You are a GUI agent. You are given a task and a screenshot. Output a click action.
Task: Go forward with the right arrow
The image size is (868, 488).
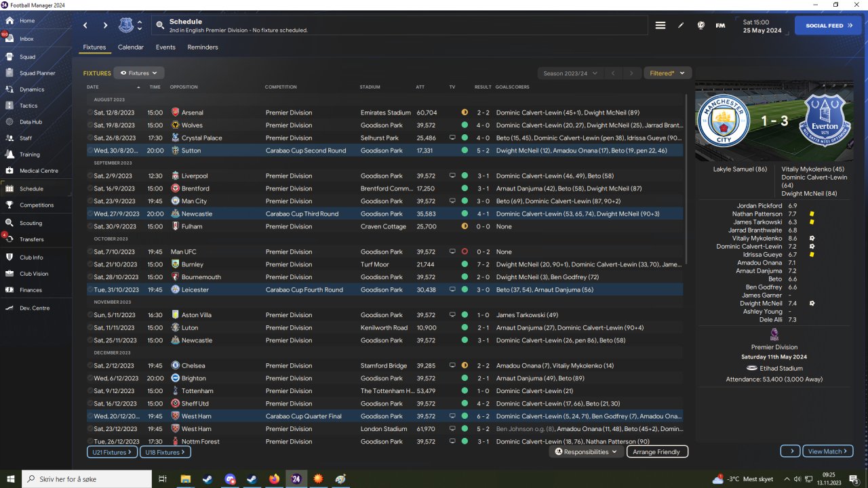pos(105,26)
